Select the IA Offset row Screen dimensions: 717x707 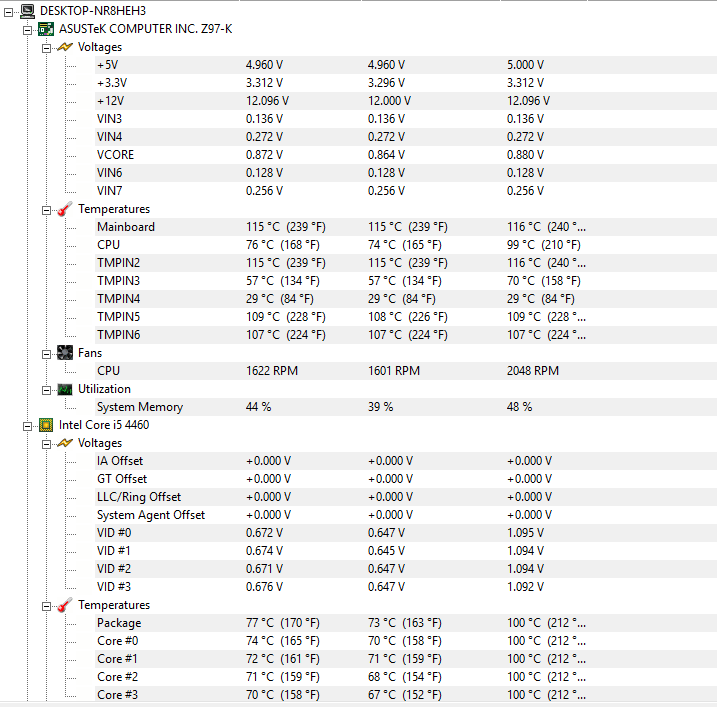point(406,461)
